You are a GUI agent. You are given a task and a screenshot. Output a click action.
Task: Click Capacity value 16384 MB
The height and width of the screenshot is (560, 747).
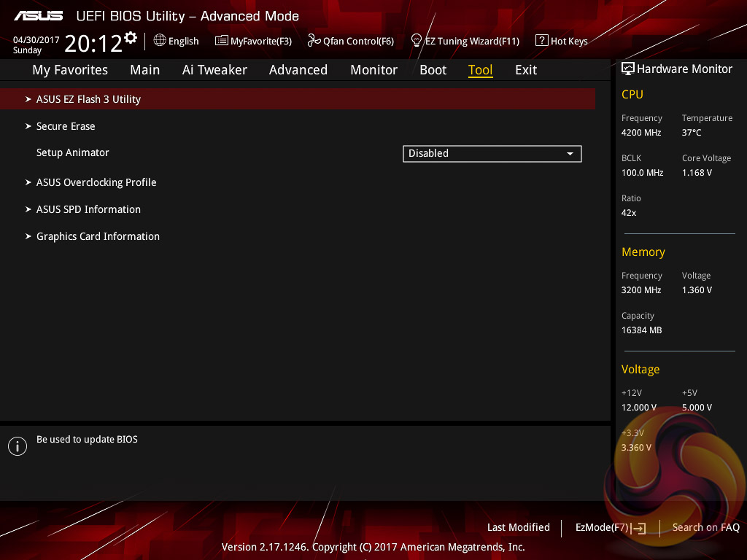click(642, 330)
